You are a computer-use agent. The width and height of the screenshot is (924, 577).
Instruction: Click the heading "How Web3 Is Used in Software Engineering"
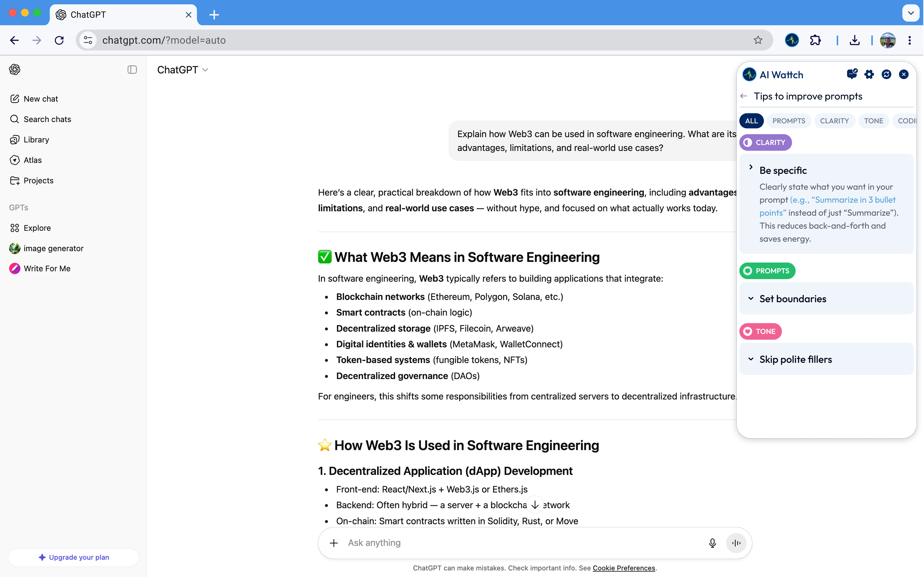466,445
